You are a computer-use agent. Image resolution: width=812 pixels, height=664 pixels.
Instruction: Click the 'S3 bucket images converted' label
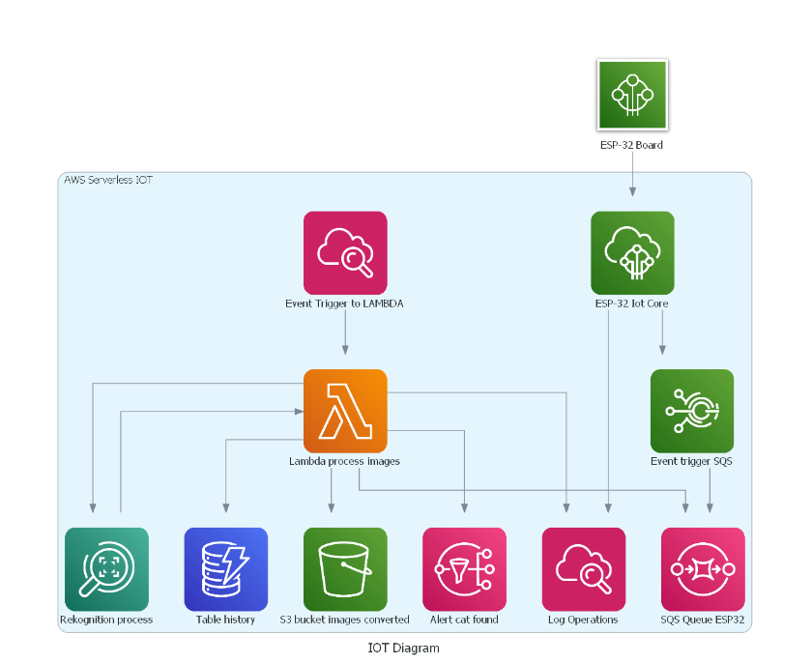pos(344,620)
